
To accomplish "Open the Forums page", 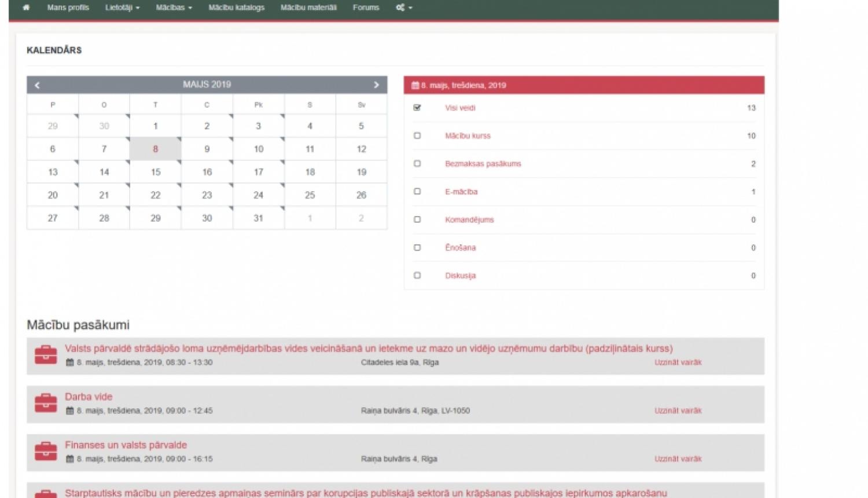I will [x=366, y=8].
